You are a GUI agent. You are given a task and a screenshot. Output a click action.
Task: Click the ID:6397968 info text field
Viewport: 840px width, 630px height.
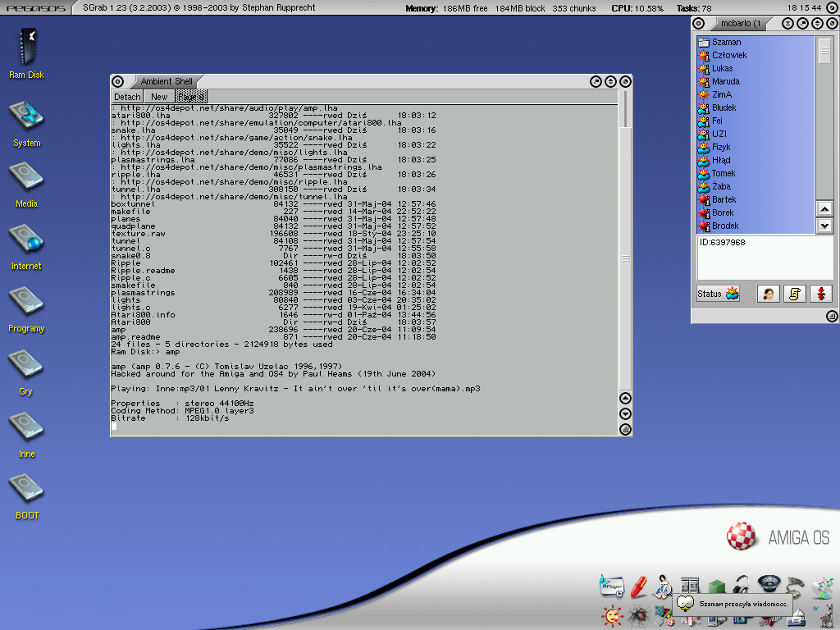(x=765, y=258)
